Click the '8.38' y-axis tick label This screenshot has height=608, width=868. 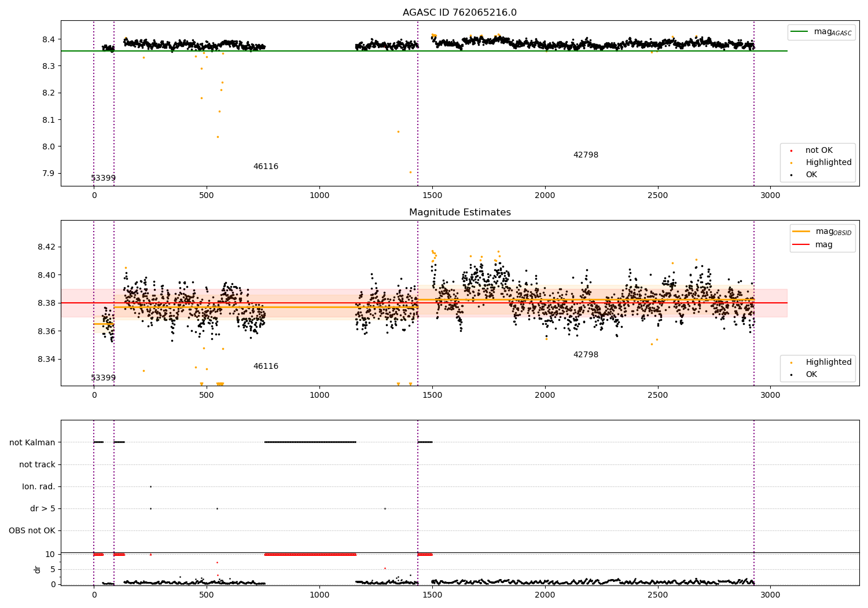coord(46,303)
